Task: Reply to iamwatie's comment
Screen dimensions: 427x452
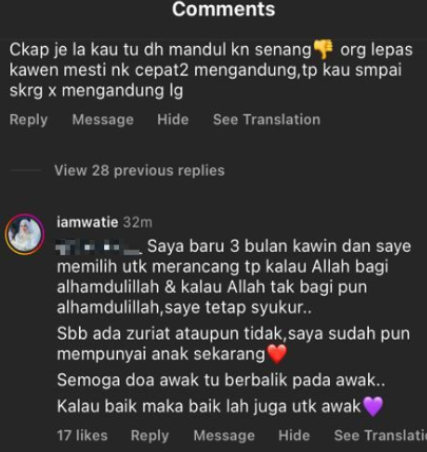Action: 150,435
